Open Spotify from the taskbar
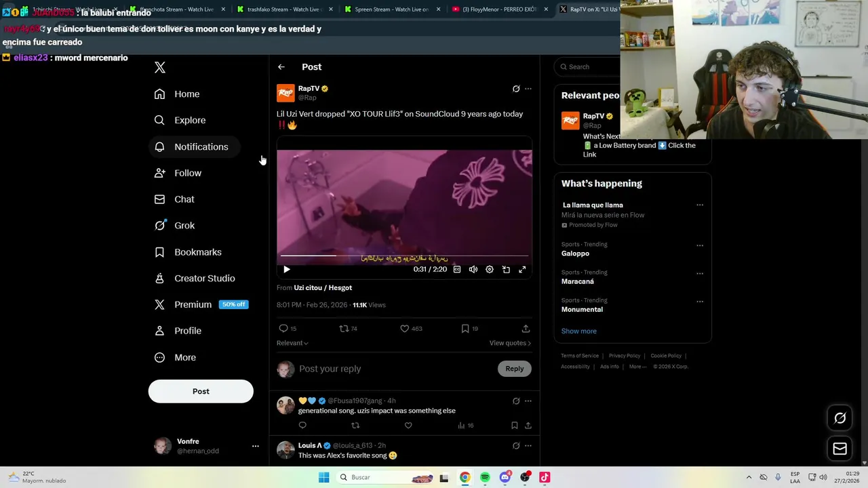 coord(485,478)
